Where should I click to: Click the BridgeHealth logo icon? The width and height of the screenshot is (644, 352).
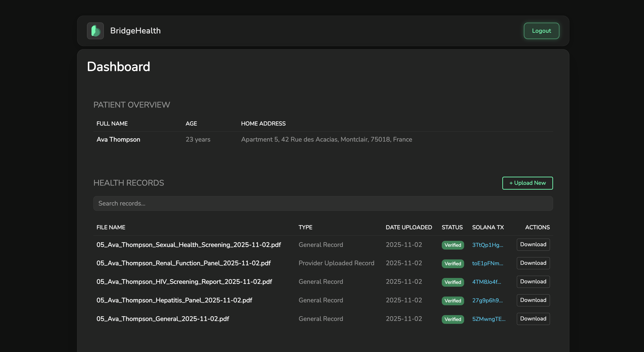pyautogui.click(x=95, y=31)
